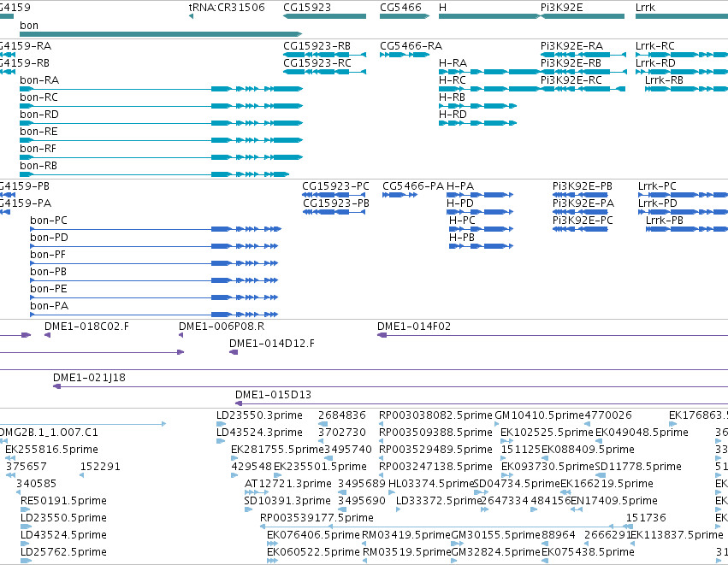Click the H gene label

coord(442,8)
